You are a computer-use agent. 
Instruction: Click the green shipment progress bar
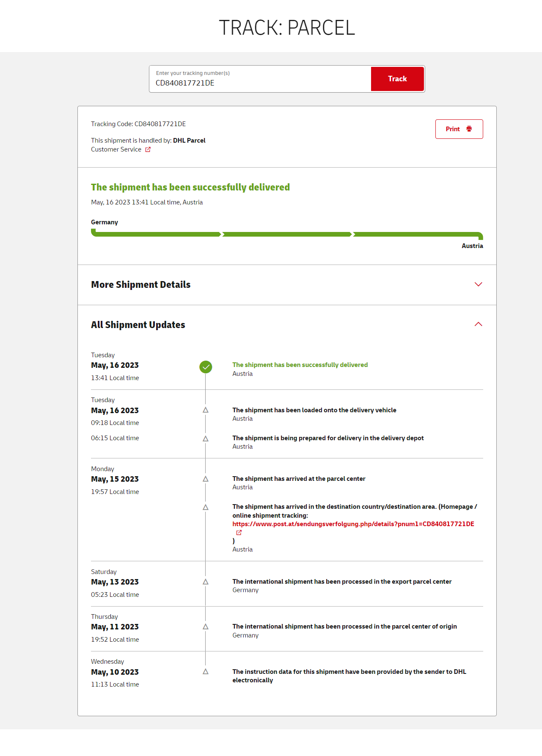click(287, 234)
